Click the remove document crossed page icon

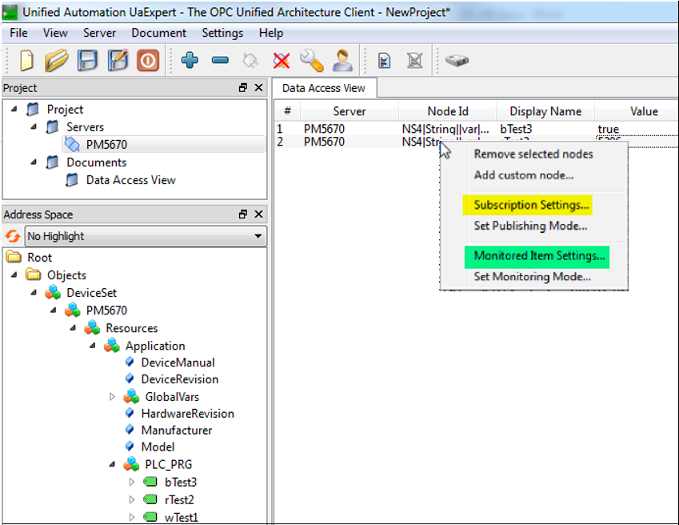click(415, 61)
